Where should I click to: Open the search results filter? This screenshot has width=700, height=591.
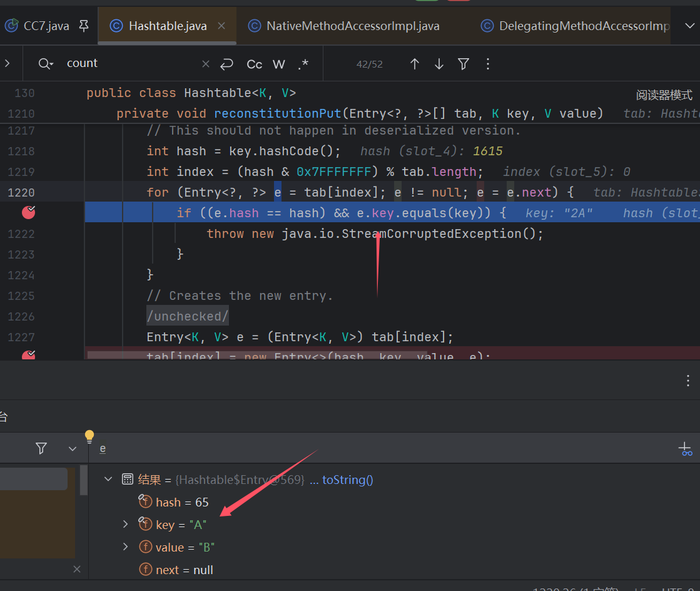pyautogui.click(x=464, y=64)
